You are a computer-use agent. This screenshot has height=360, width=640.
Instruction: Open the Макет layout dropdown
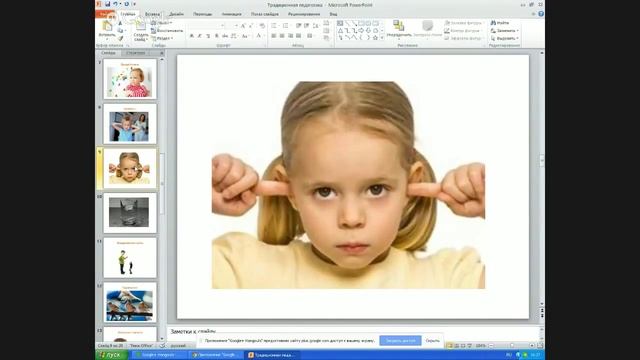[161, 23]
